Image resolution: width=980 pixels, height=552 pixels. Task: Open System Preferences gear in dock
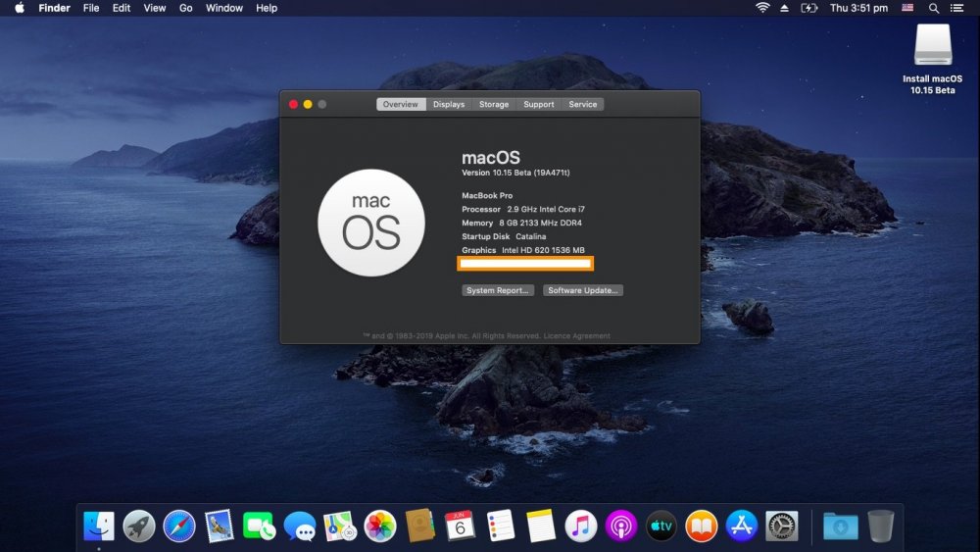[782, 526]
